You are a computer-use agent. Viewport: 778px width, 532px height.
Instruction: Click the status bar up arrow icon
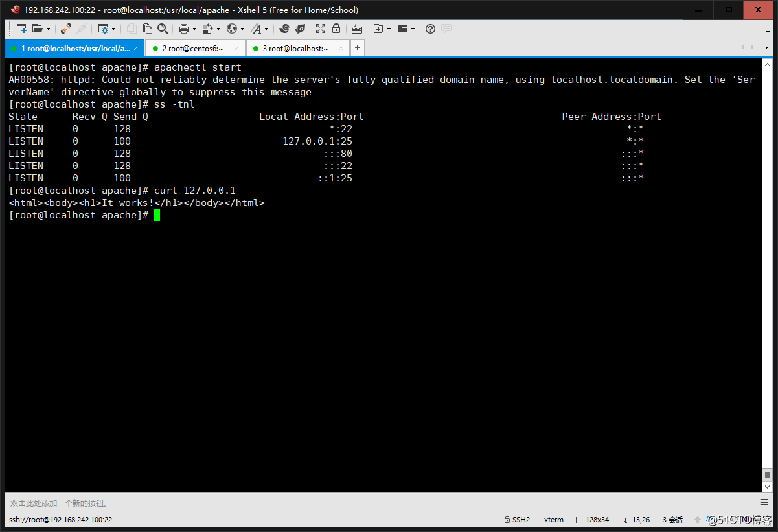698,520
